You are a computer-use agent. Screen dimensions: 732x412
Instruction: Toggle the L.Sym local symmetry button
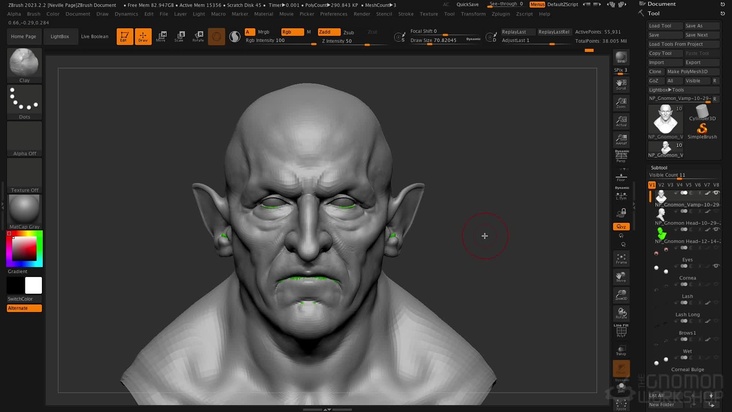click(621, 195)
